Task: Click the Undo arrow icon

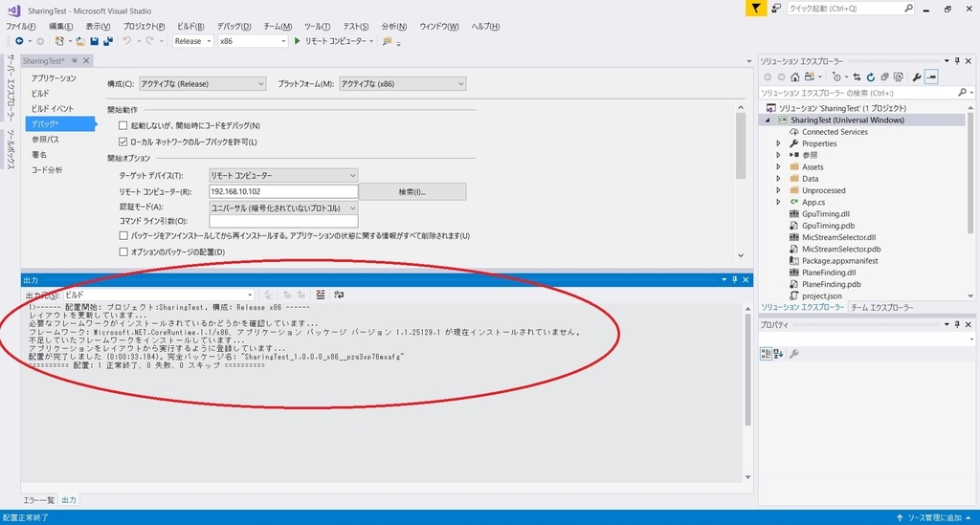Action: (x=127, y=41)
